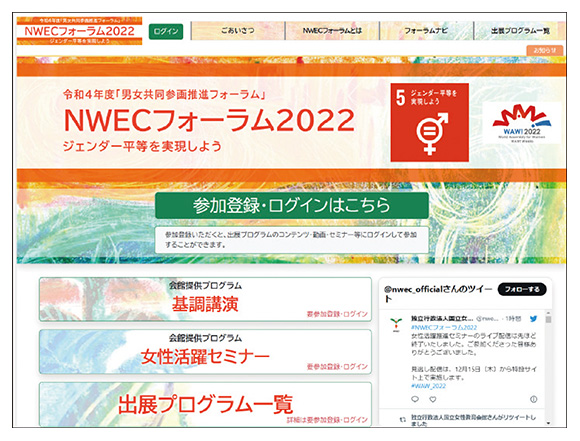Click 参加登録・ログインはこちら button
Image resolution: width=580 pixels, height=441 pixels.
coord(292,205)
